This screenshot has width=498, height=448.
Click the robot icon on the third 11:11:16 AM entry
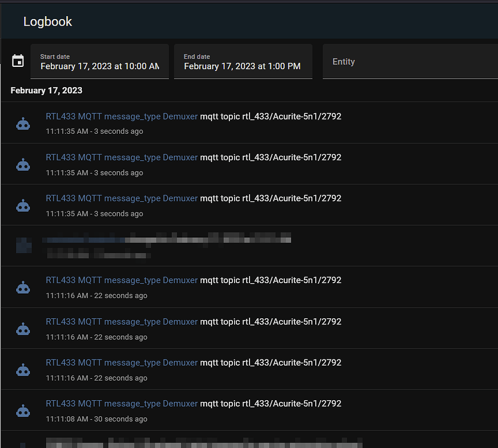point(23,369)
